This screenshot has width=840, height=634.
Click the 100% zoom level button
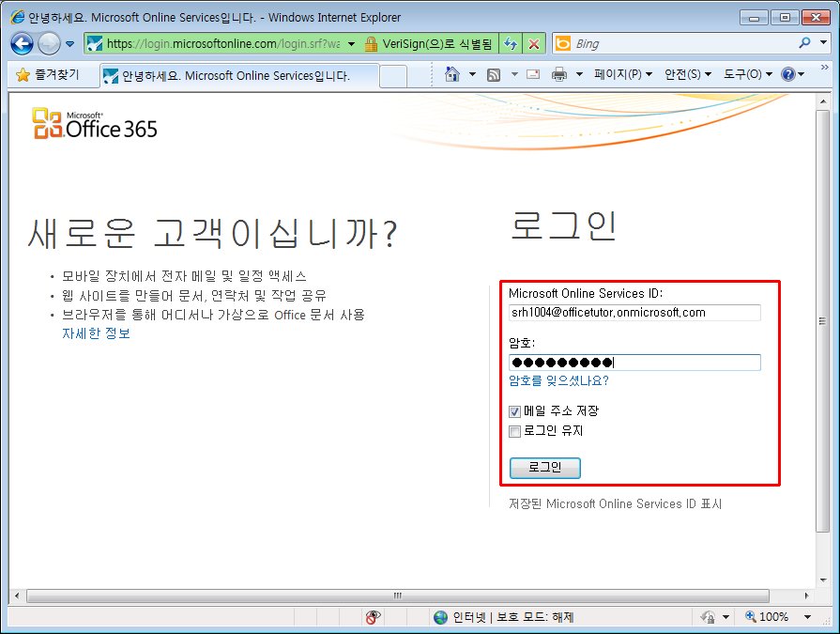767,617
